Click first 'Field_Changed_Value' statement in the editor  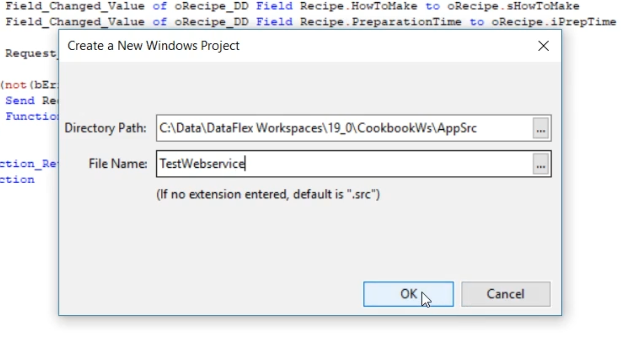[x=75, y=6]
